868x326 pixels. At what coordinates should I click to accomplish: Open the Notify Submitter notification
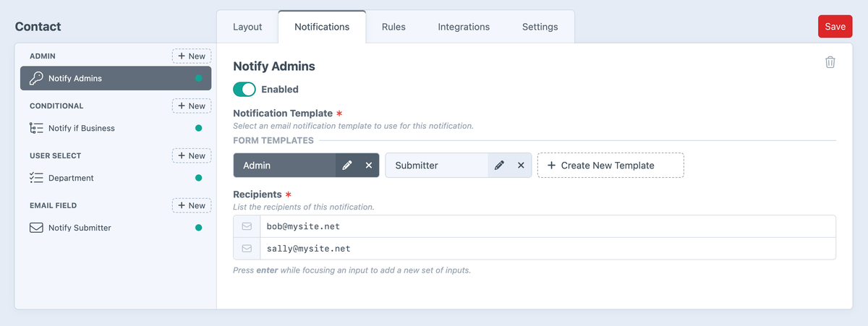[116, 228]
